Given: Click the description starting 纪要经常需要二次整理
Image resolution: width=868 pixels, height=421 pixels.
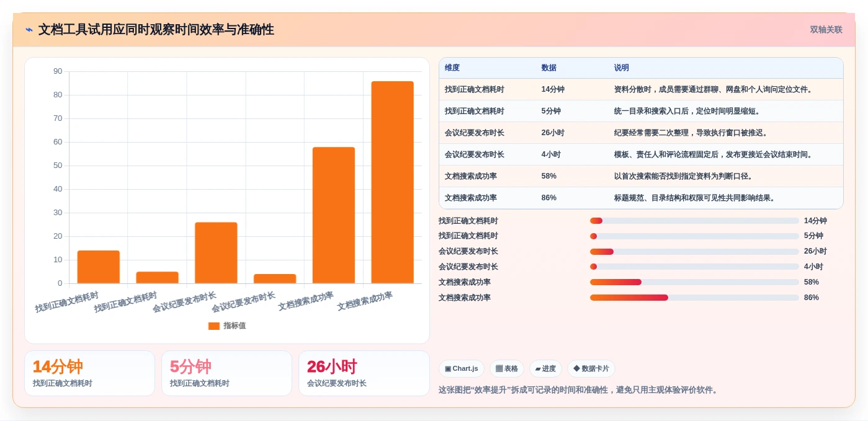Looking at the screenshot, I should tap(691, 133).
